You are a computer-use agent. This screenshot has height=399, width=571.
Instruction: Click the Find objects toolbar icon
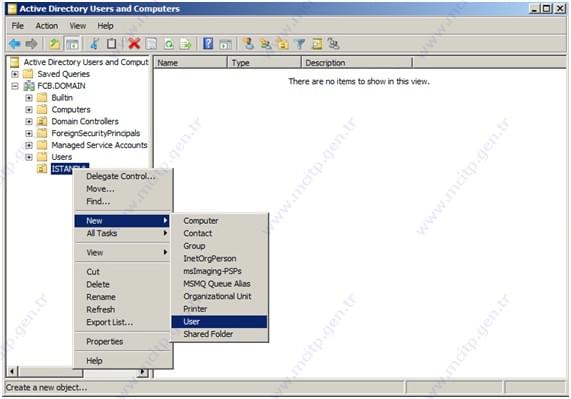coord(317,44)
